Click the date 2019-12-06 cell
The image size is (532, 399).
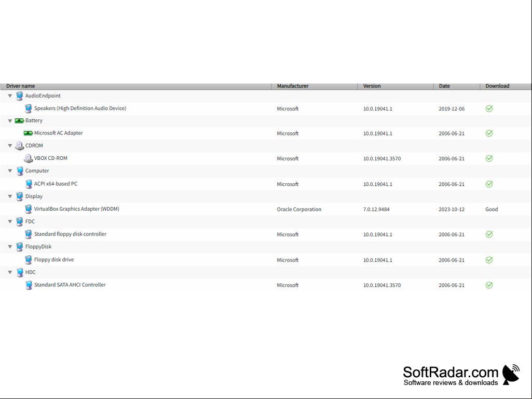point(452,109)
